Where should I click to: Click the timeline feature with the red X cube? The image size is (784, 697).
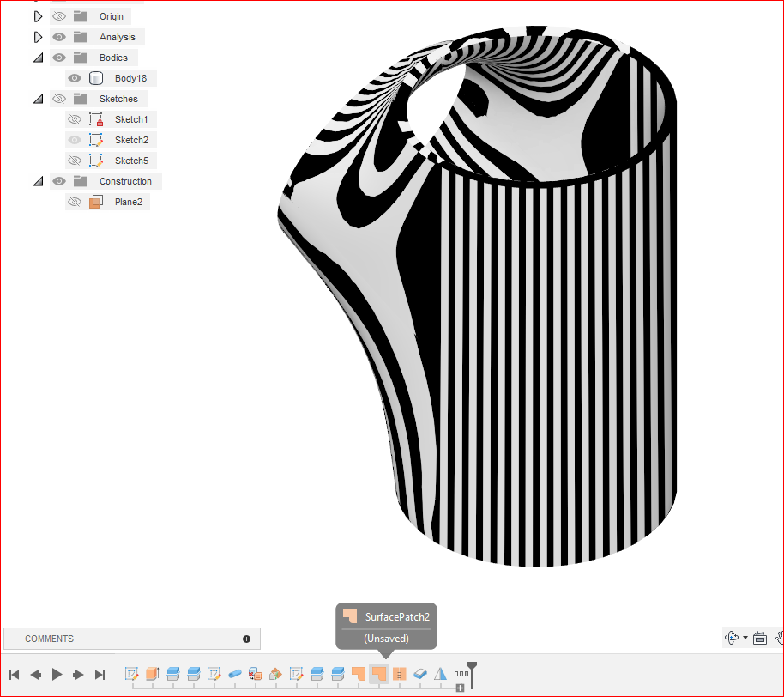pos(256,674)
